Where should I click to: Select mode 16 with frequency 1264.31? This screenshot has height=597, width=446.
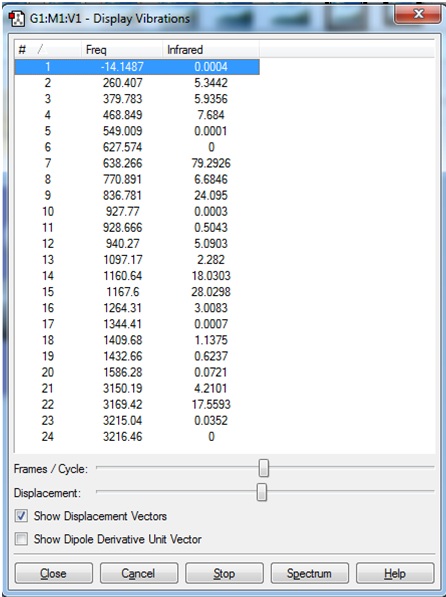point(137,308)
